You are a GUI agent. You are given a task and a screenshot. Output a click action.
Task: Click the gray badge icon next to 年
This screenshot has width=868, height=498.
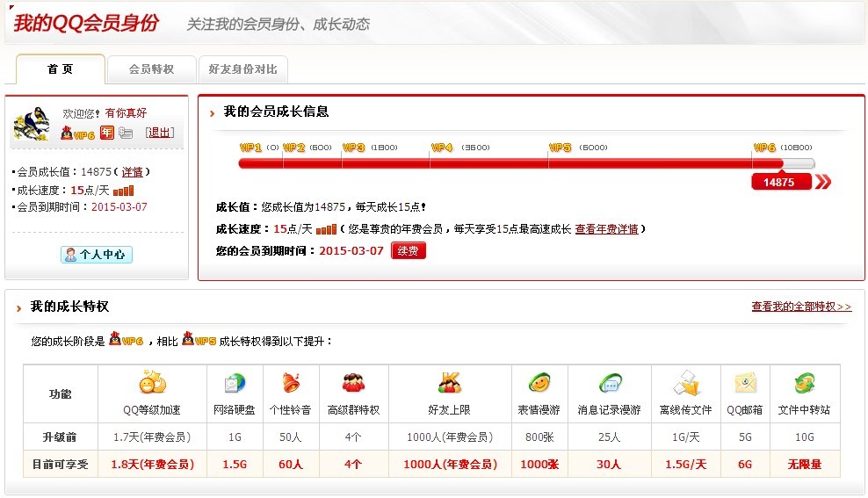coord(126,133)
